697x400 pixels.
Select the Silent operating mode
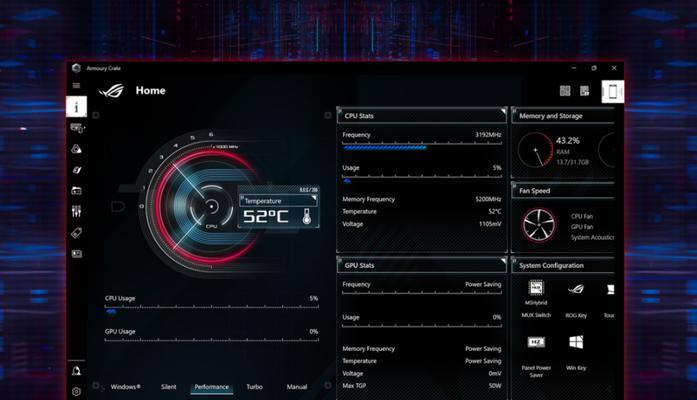pos(168,387)
